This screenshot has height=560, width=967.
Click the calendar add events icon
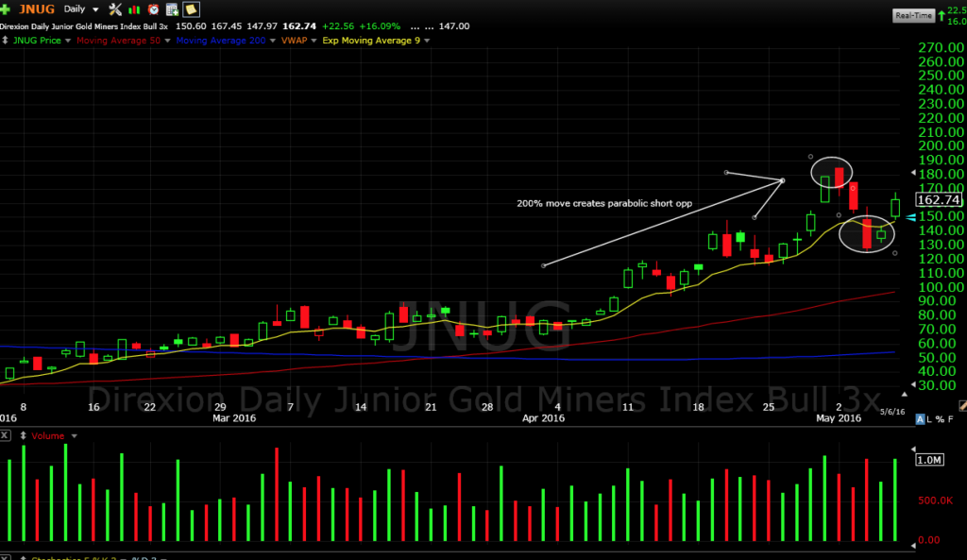tap(172, 9)
